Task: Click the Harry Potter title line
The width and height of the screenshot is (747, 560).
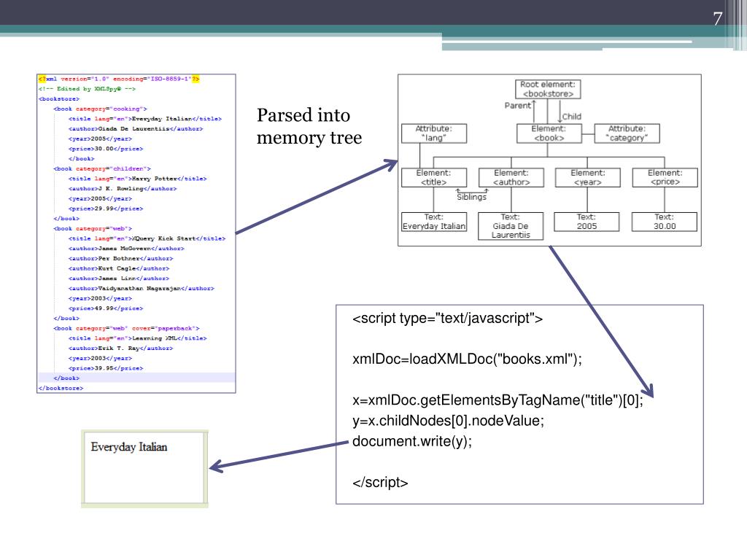Action: (x=137, y=179)
